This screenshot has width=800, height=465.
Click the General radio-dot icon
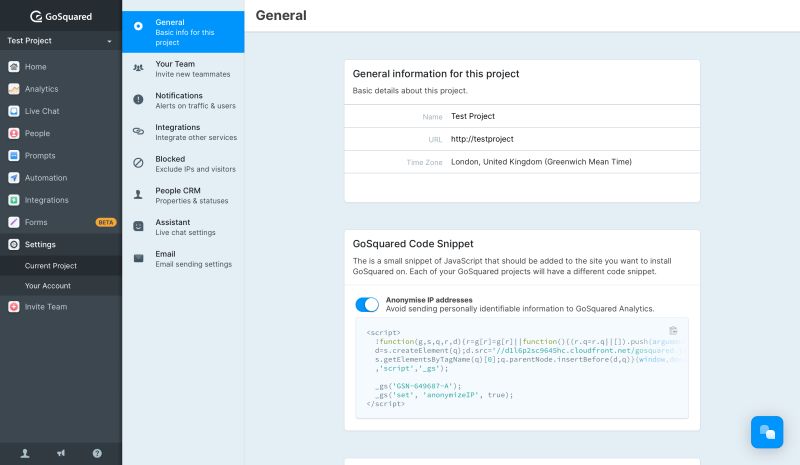[x=138, y=26]
